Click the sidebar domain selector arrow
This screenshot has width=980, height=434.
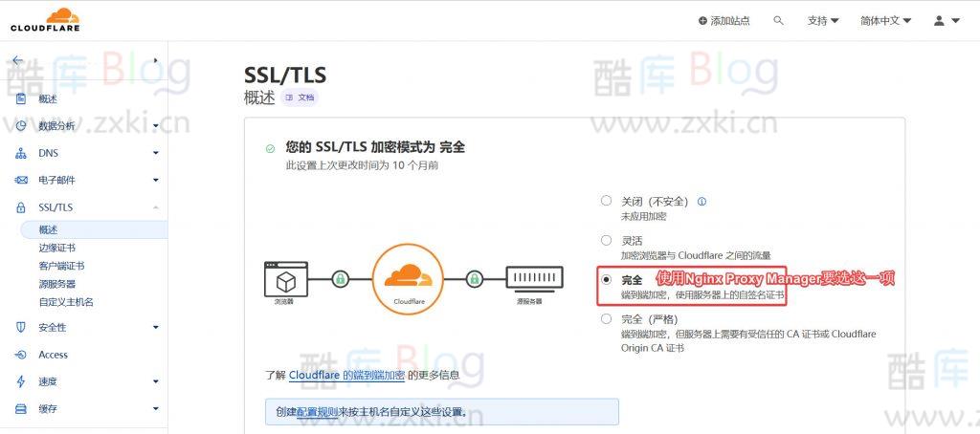click(156, 60)
